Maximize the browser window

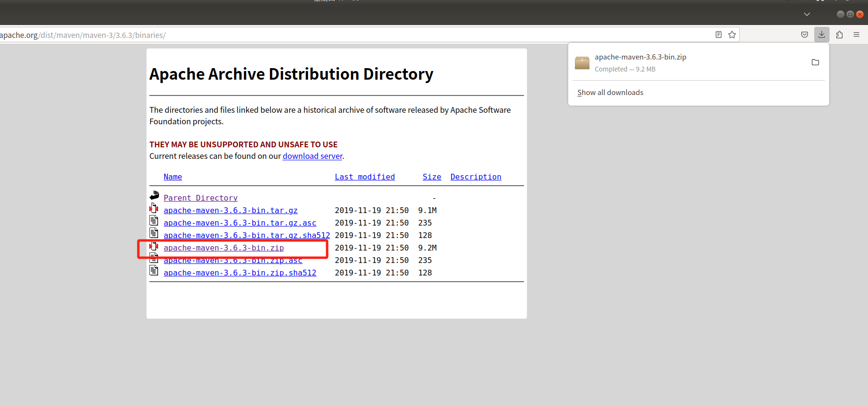pyautogui.click(x=850, y=14)
